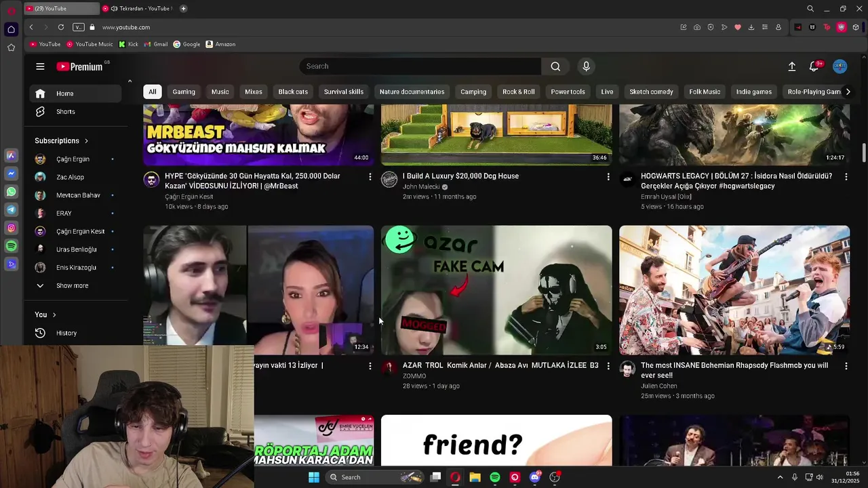
Task: Open a new tab with the plus button
Action: tap(183, 9)
